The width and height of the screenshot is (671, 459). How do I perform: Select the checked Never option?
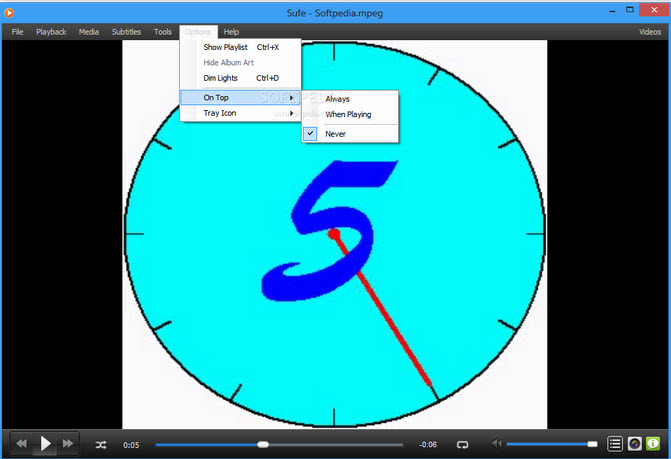pyautogui.click(x=335, y=133)
